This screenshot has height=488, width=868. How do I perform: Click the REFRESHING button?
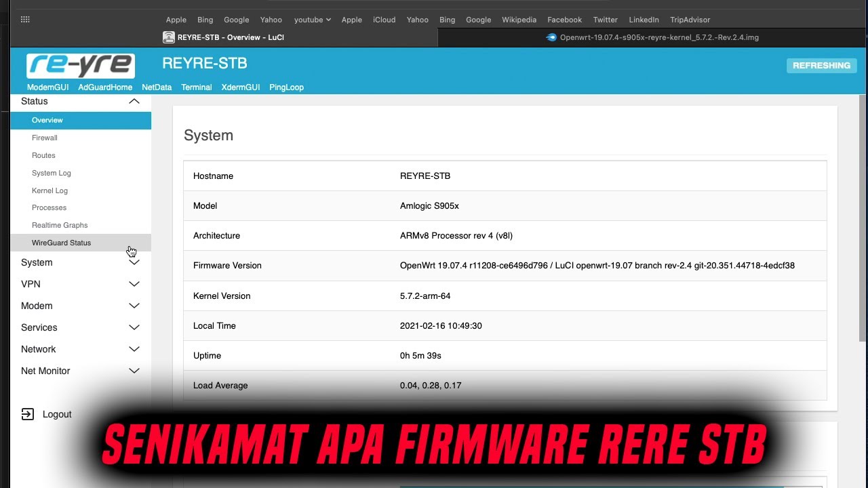[822, 66]
